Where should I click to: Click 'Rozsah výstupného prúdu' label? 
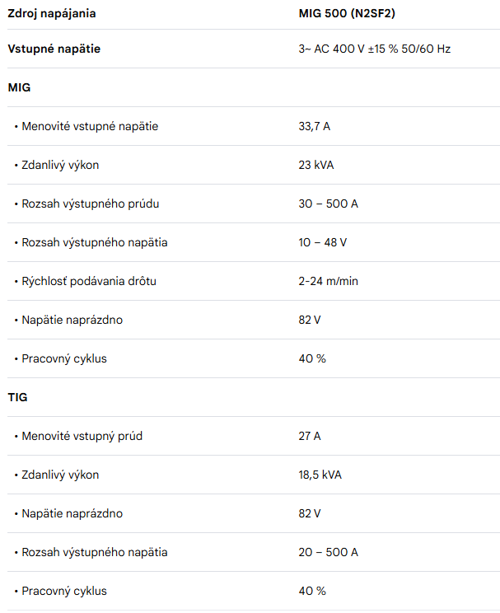[90, 204]
